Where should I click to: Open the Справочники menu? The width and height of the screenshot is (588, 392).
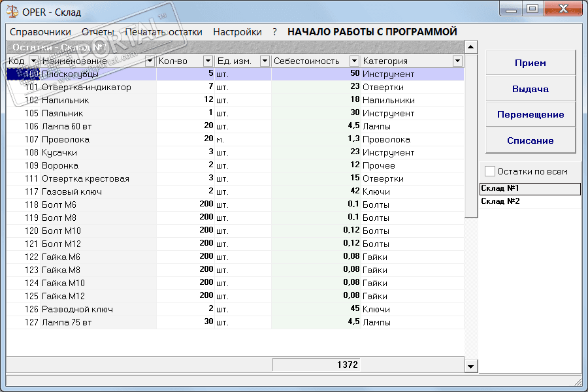tap(41, 32)
